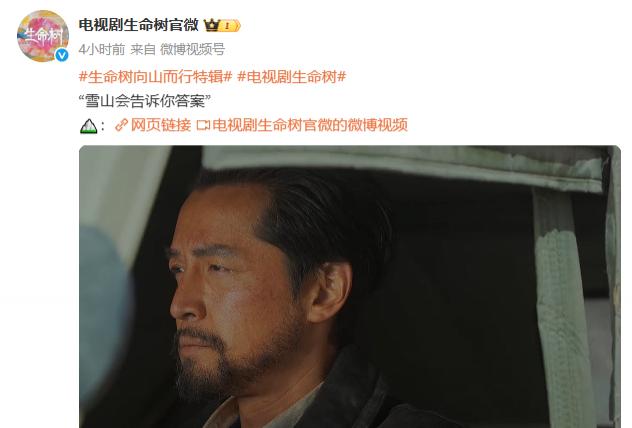Click the 来自 source label

click(x=143, y=50)
